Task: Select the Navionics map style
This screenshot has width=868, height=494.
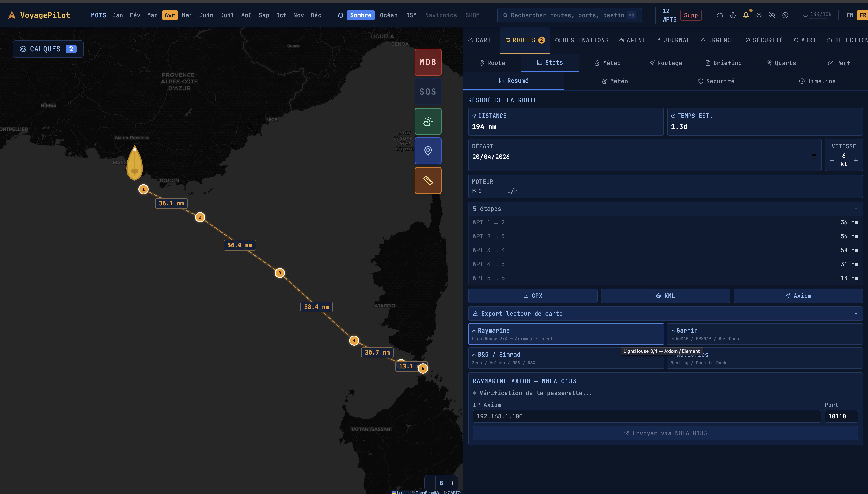Action: coord(441,15)
